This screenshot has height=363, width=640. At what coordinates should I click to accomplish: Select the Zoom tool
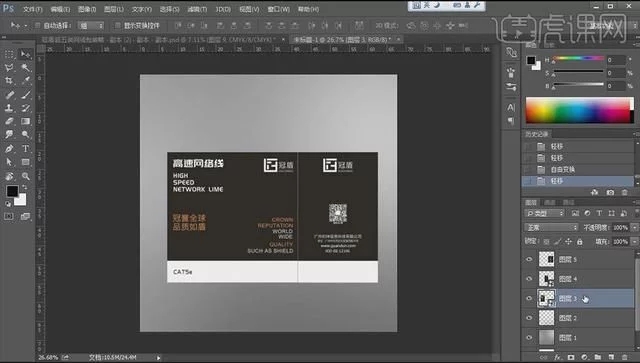[x=25, y=176]
